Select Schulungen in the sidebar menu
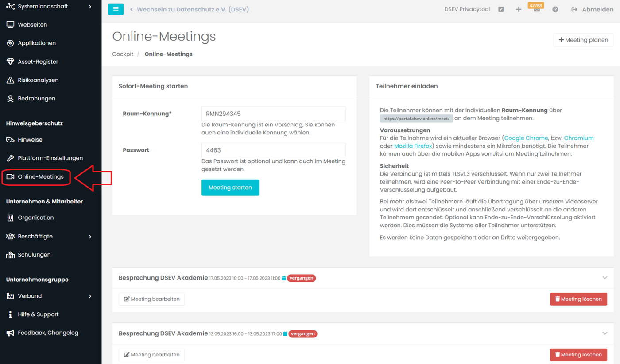The image size is (620, 364). click(x=34, y=255)
